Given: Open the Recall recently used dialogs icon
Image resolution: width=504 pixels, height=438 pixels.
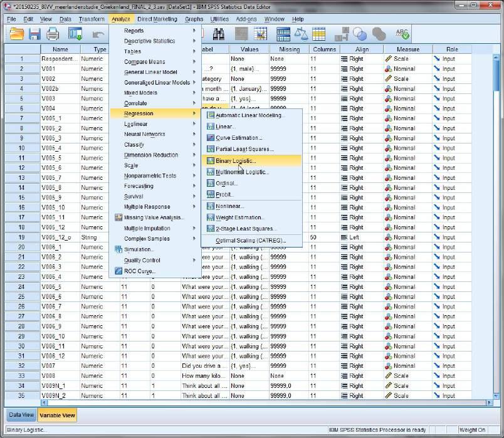Looking at the screenshot, I should 75,34.
